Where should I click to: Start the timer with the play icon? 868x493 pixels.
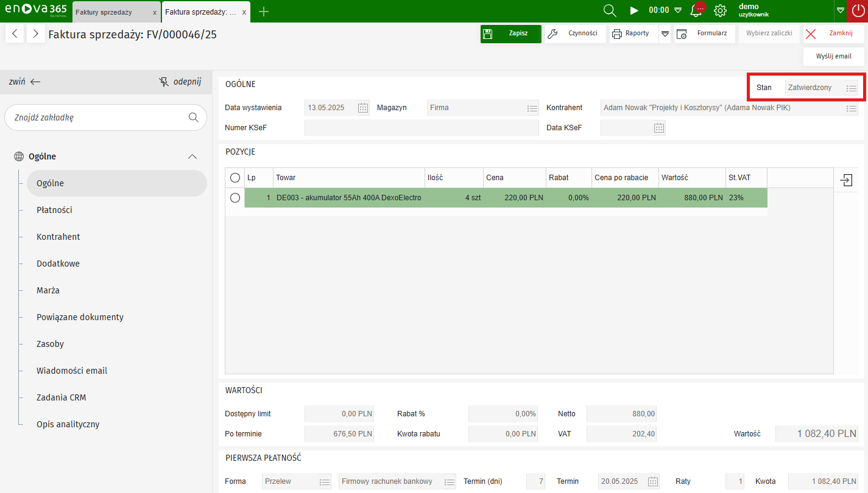tap(634, 10)
